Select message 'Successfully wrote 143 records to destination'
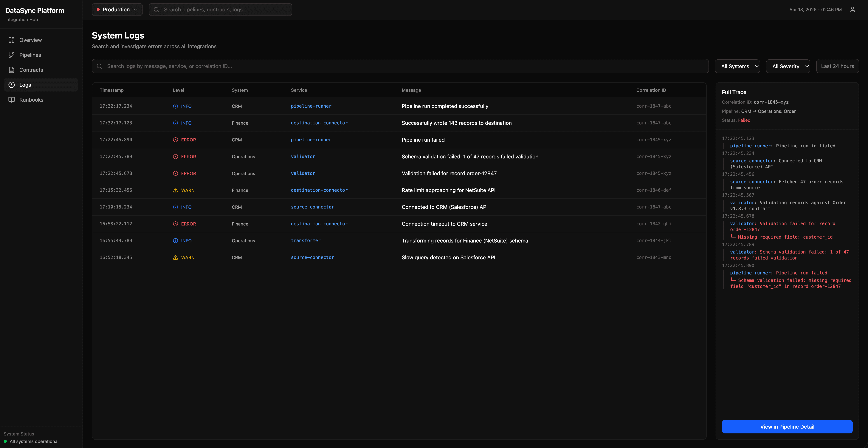This screenshot has height=448, width=868. tap(457, 123)
